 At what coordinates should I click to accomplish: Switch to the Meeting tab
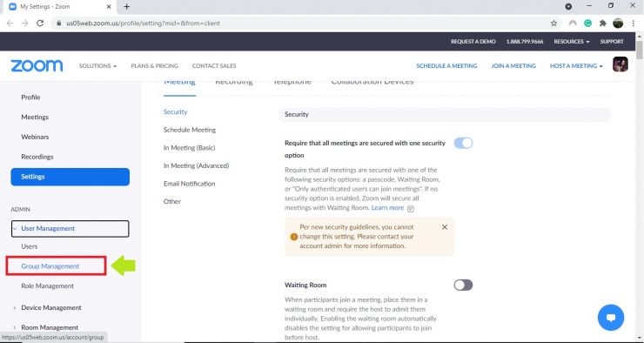179,82
